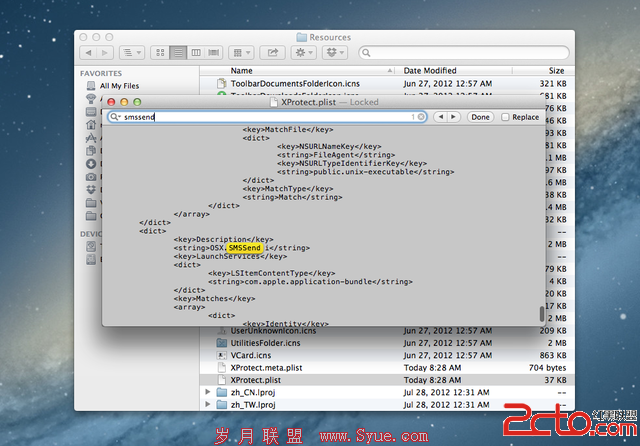Click the zh_TW.lproj folder icon
This screenshot has height=446, width=640.
222,404
